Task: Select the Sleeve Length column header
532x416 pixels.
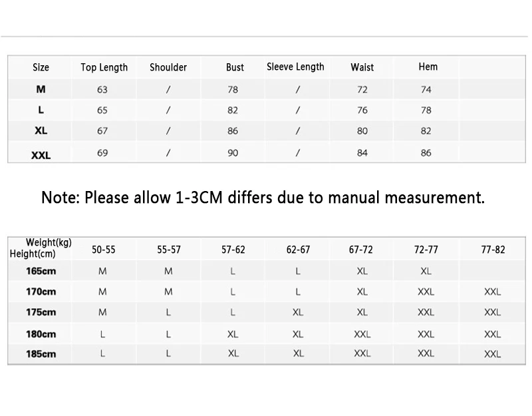Action: tap(295, 67)
